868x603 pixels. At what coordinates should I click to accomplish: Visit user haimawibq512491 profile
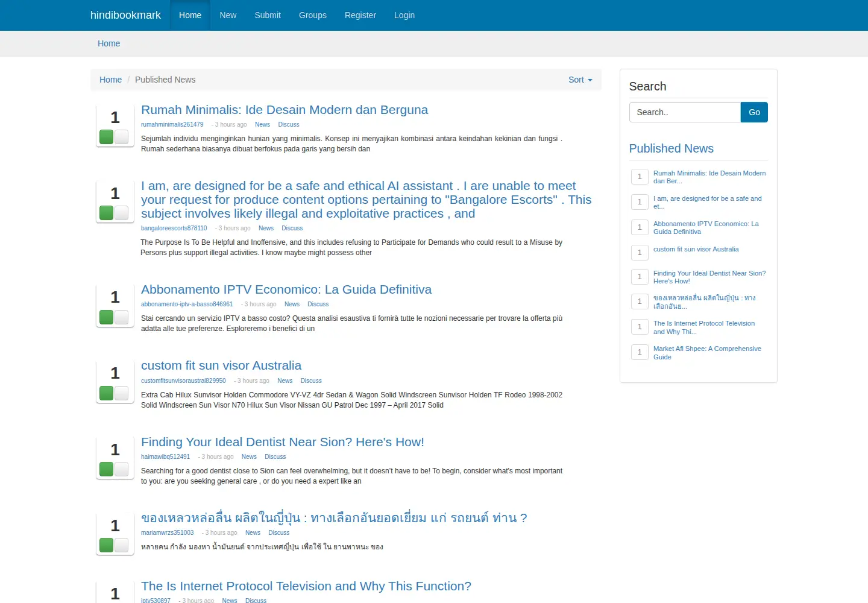coord(165,456)
